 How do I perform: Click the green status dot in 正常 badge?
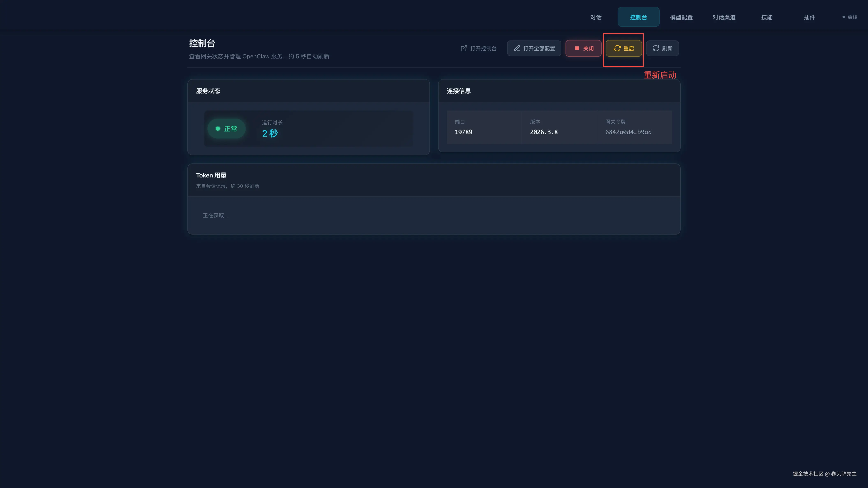(x=218, y=129)
